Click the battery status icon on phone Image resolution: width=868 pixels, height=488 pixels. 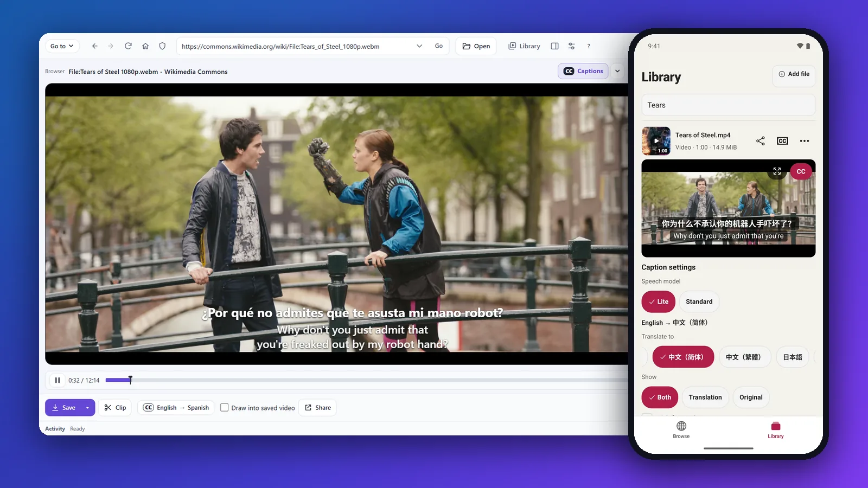[x=808, y=46]
